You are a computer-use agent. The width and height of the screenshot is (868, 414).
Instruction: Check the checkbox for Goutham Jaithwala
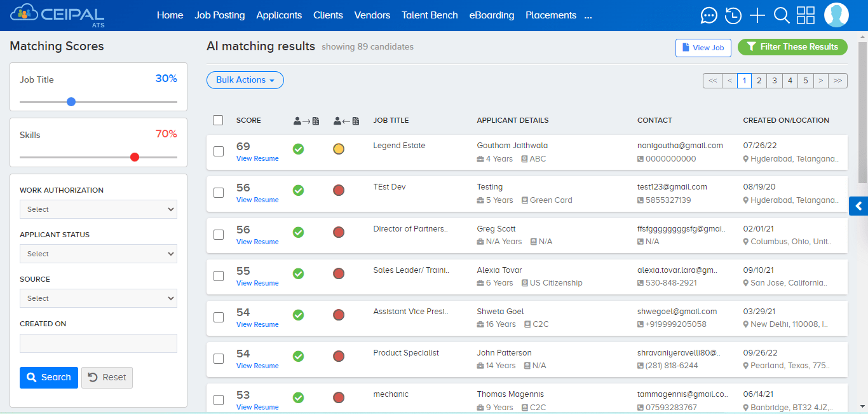(x=219, y=151)
